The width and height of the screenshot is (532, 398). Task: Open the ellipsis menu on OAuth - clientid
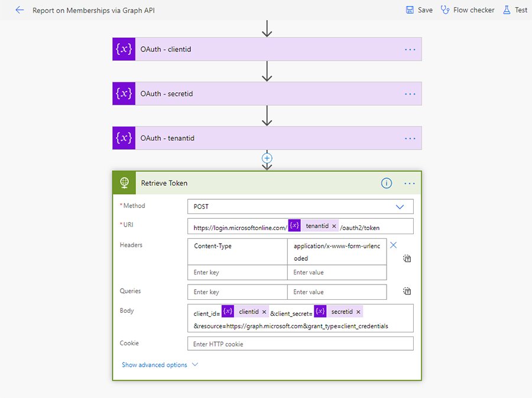(x=410, y=49)
